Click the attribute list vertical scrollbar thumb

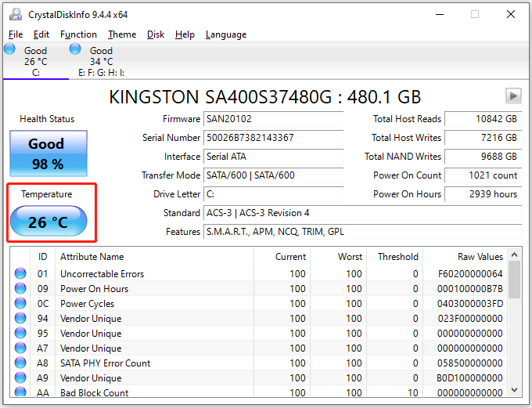click(514, 280)
